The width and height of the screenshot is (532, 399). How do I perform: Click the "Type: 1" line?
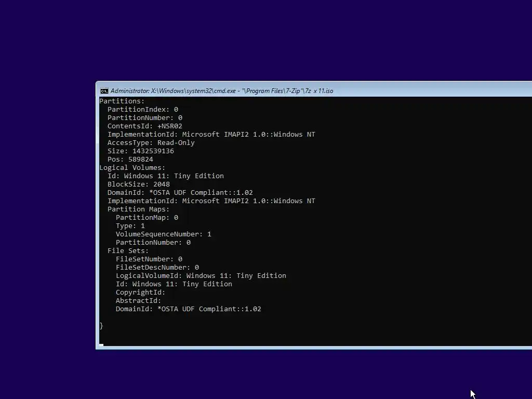130,225
